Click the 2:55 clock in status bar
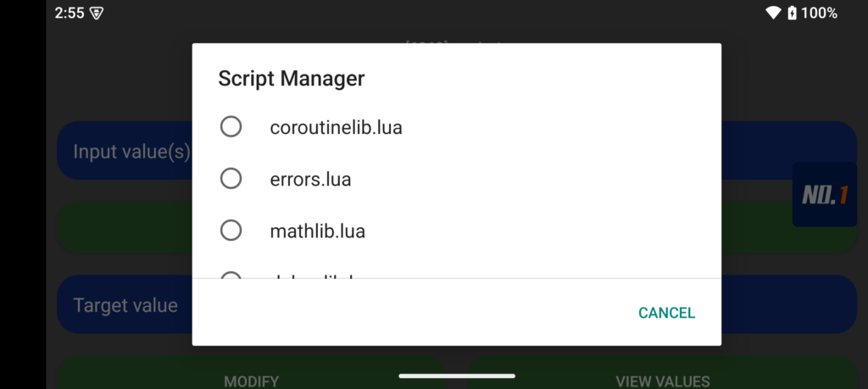868x389 pixels. pyautogui.click(x=70, y=13)
